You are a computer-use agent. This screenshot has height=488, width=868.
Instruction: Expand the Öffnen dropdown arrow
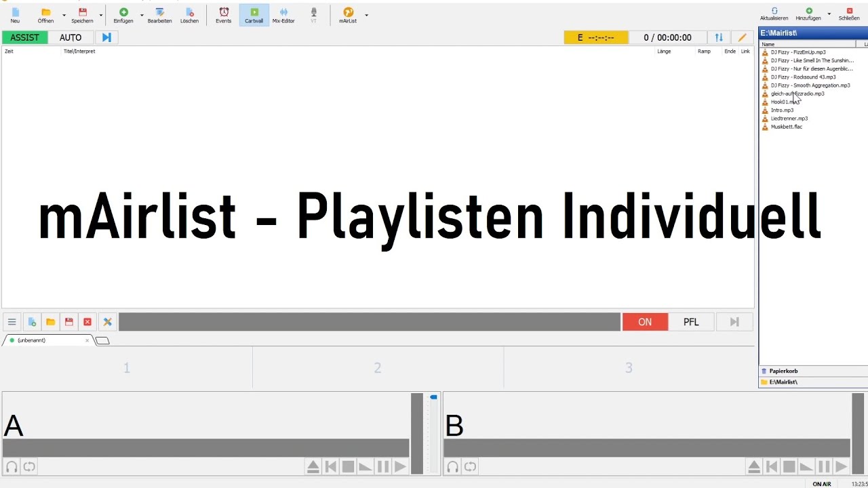point(64,15)
